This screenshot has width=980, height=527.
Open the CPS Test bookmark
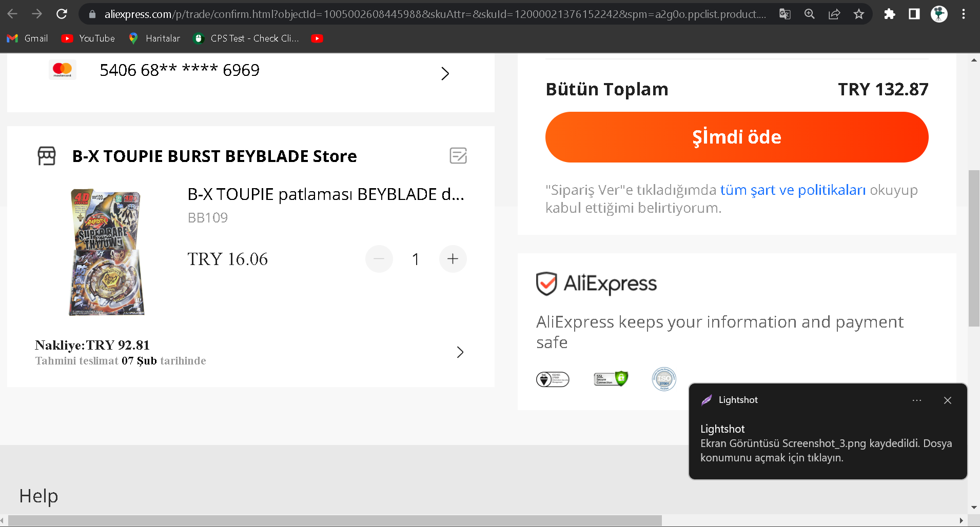click(246, 38)
